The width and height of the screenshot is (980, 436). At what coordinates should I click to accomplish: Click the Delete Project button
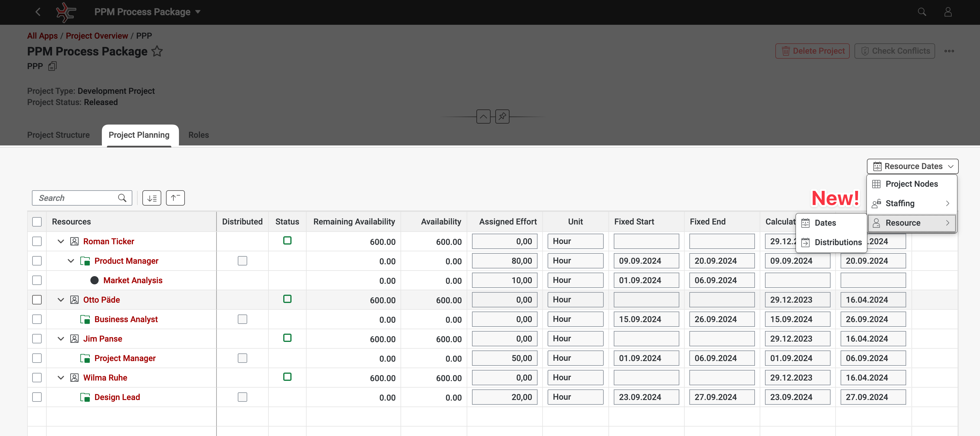tap(812, 51)
